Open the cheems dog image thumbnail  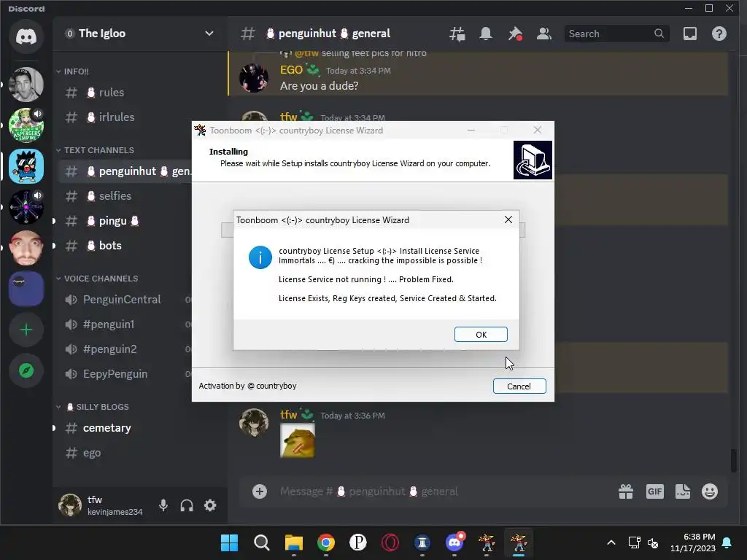click(298, 441)
